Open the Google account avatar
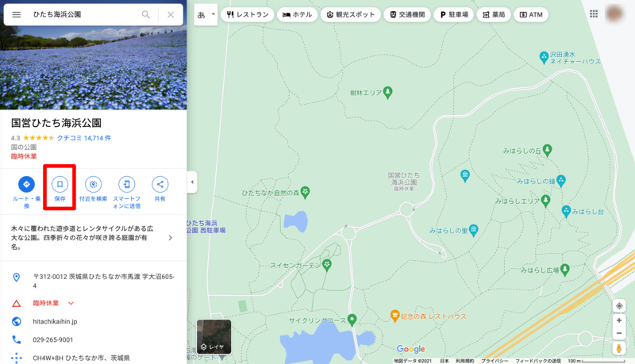This screenshot has height=364, width=635. (614, 13)
